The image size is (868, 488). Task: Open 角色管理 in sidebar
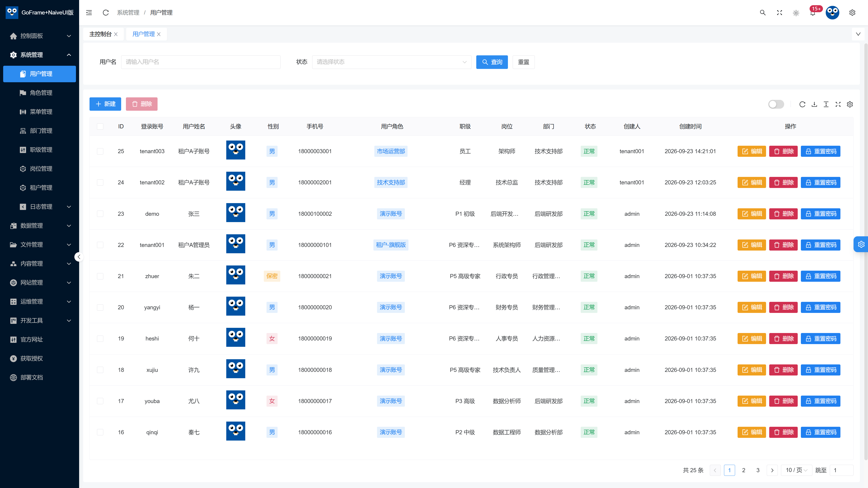click(39, 93)
